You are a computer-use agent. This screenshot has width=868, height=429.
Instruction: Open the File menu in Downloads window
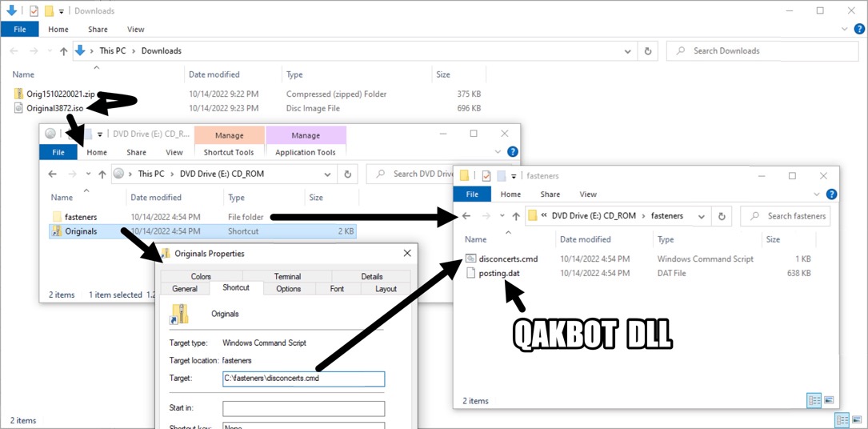[19, 30]
